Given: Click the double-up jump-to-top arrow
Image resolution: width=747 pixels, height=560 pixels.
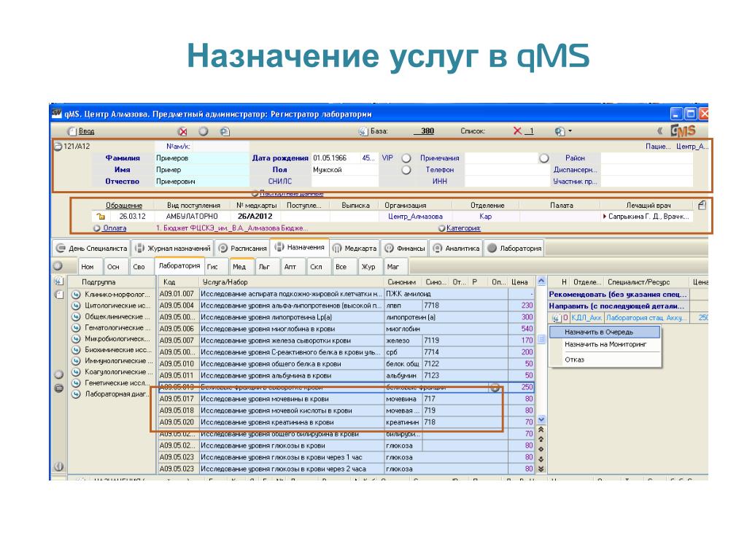Looking at the screenshot, I should click(541, 429).
